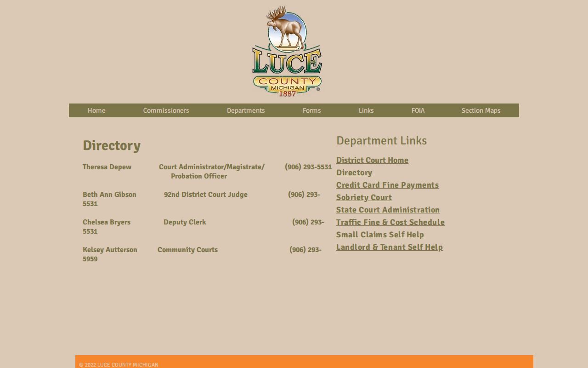Image resolution: width=588 pixels, height=368 pixels.
Task: Open the Departments menu
Action: point(246,110)
